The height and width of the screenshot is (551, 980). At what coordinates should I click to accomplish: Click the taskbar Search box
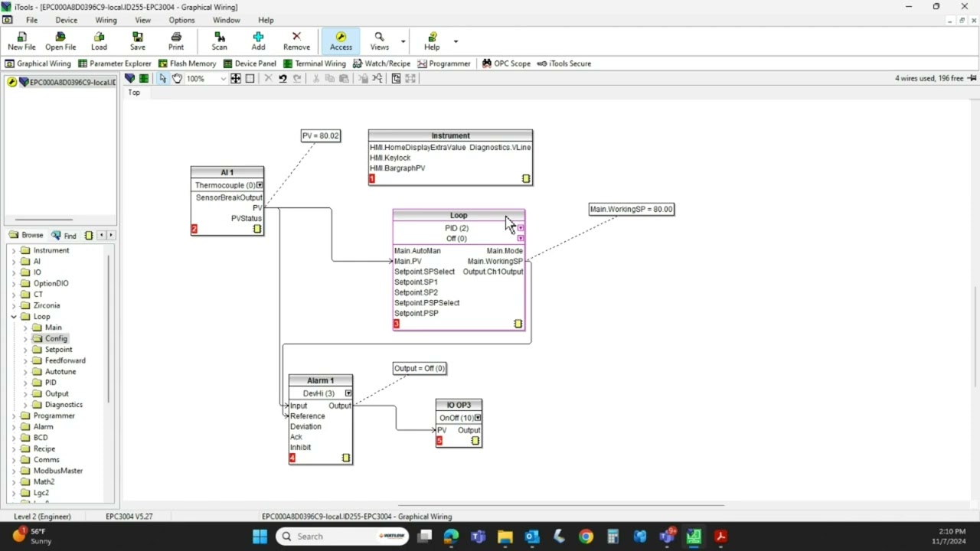pyautogui.click(x=342, y=536)
